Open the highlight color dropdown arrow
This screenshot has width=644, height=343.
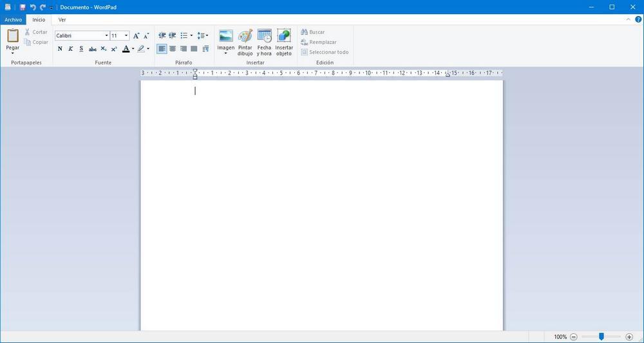(148, 49)
